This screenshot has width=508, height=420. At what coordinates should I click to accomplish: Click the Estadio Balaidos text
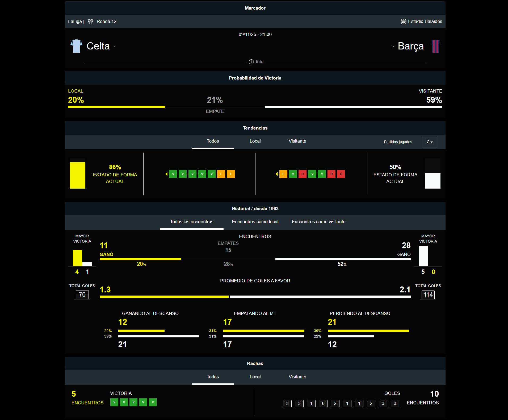(x=425, y=22)
